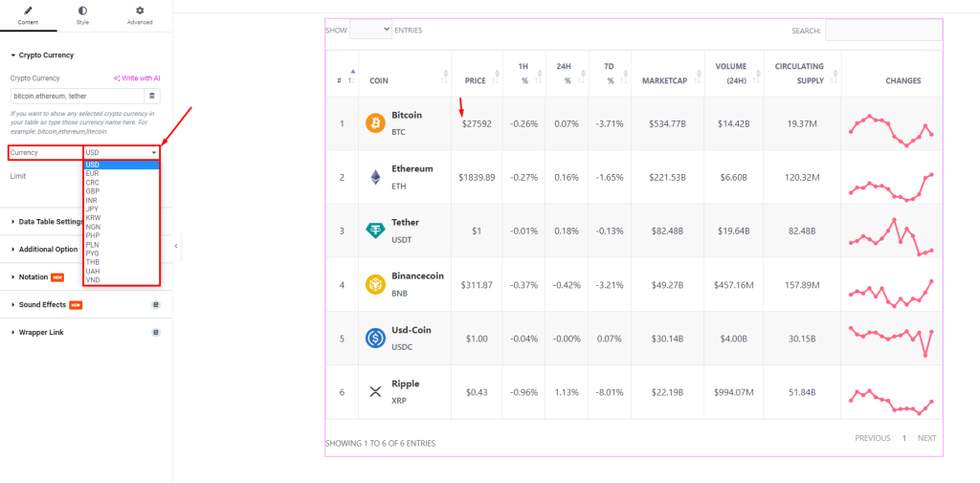The width and height of the screenshot is (980, 483).
Task: Collapse the editor panel with the arrow handle
Action: click(x=176, y=246)
